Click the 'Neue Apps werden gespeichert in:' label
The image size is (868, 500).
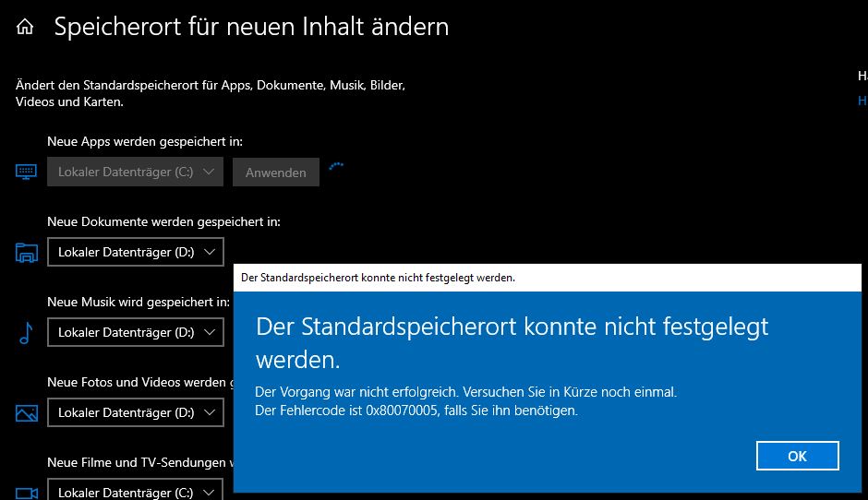coord(145,142)
